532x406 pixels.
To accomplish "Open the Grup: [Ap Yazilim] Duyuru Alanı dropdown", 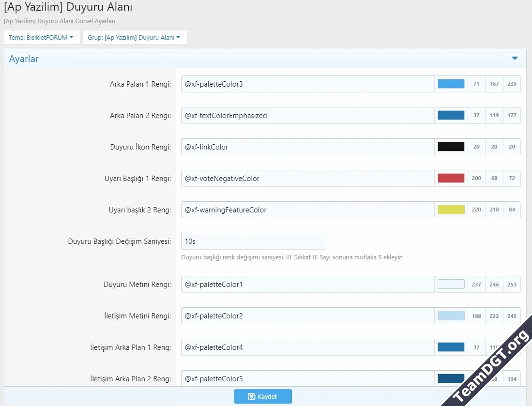I will [134, 37].
